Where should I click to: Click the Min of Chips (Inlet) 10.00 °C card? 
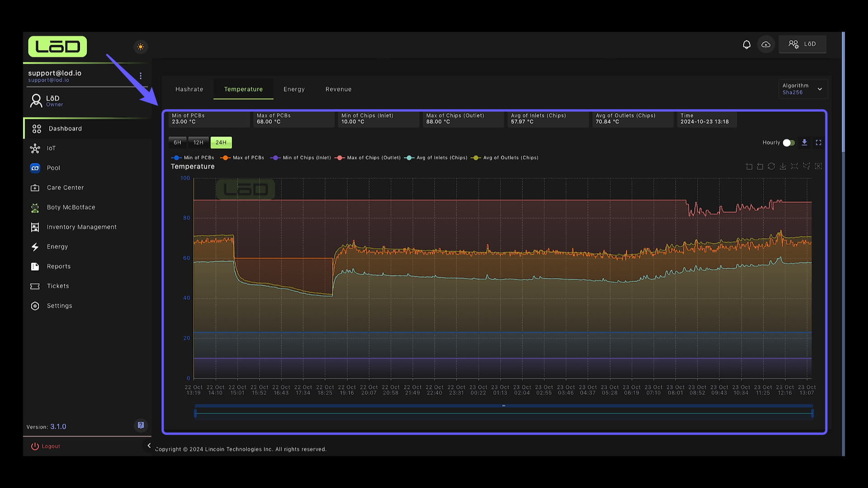click(x=378, y=119)
